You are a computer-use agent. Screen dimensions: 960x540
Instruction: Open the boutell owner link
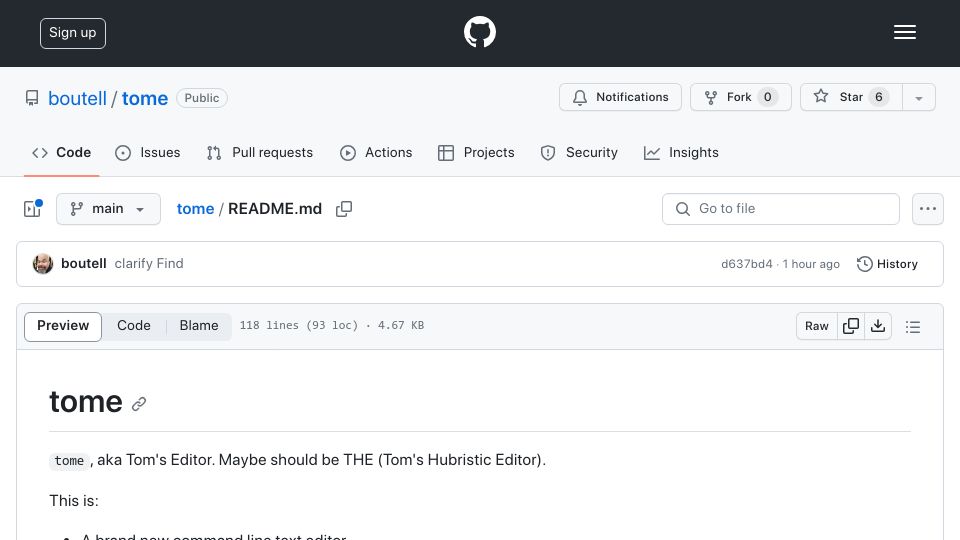click(77, 98)
